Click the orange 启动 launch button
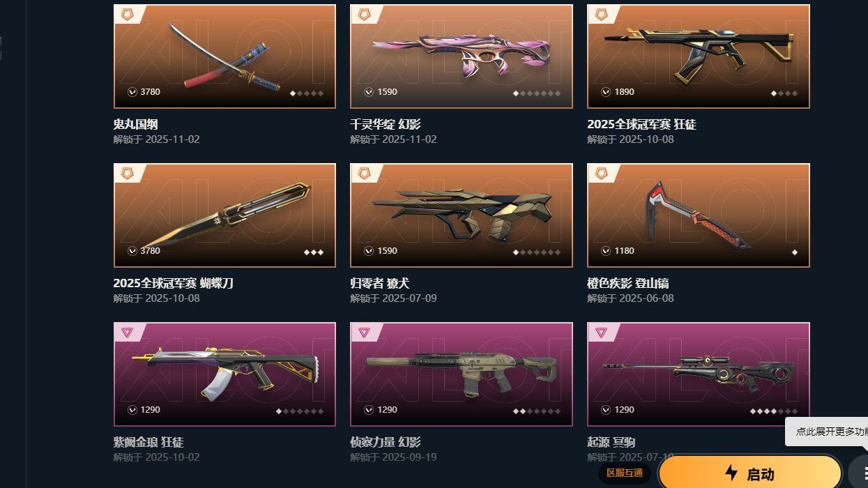868x488 pixels. (750, 474)
